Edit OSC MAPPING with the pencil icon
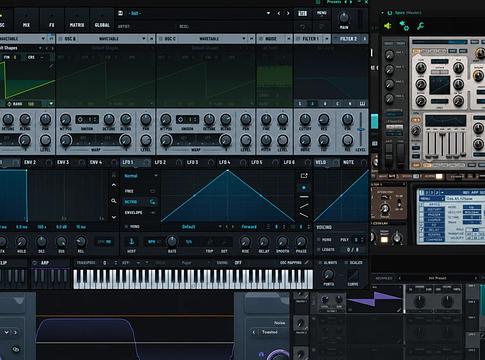This screenshot has height=360, width=485. click(x=307, y=263)
